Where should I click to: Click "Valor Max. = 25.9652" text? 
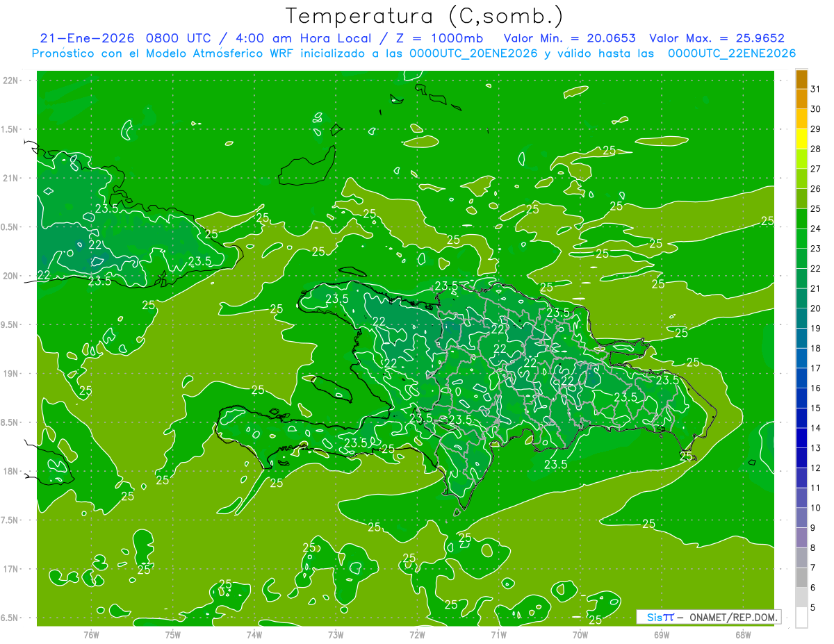[x=717, y=38]
